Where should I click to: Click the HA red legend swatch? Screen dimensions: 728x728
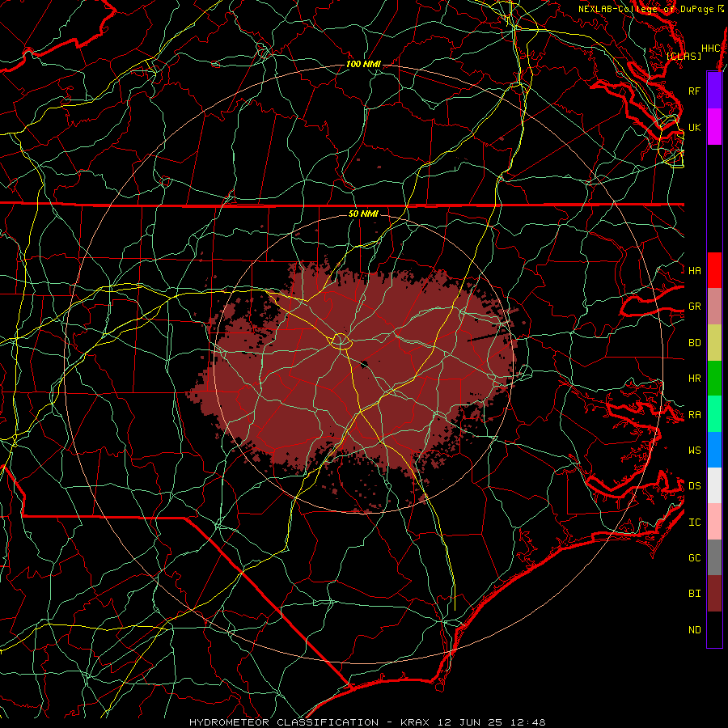pos(714,270)
